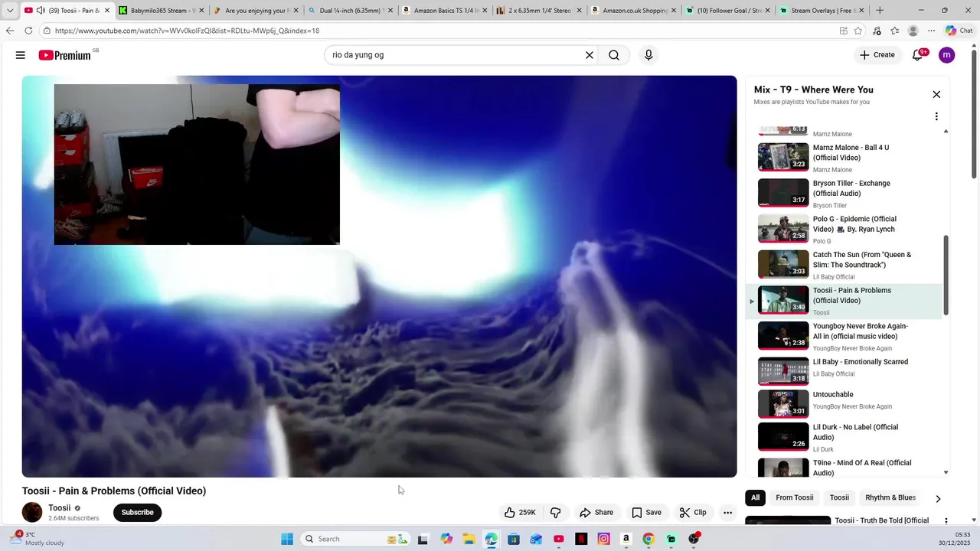The height and width of the screenshot is (551, 980).
Task: Start voice search with microphone
Action: click(x=648, y=55)
